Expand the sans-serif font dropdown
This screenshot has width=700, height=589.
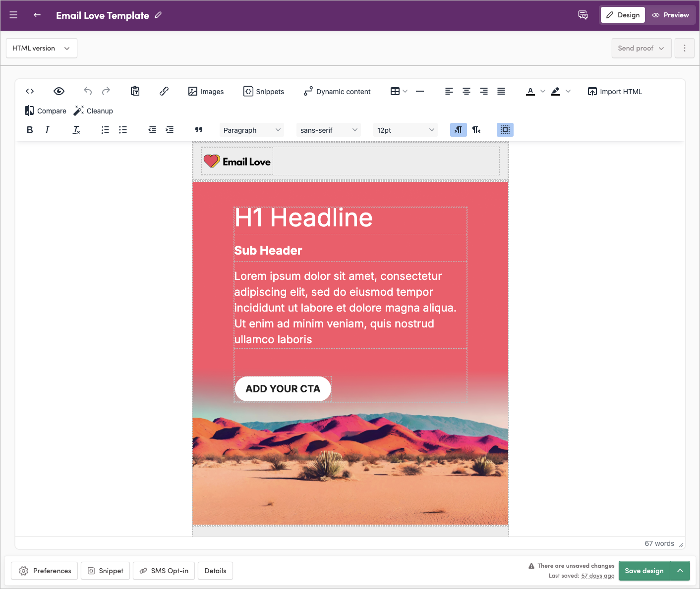click(x=328, y=130)
